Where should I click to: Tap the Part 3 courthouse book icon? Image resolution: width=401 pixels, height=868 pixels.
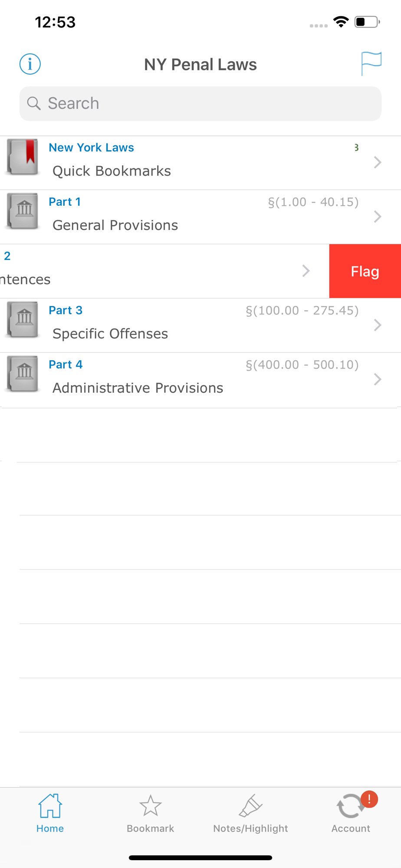(x=23, y=319)
